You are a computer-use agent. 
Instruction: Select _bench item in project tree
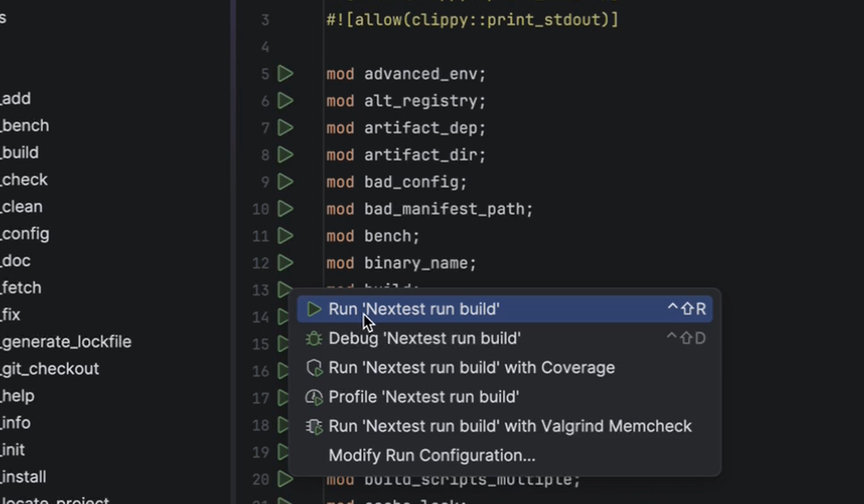pos(24,126)
